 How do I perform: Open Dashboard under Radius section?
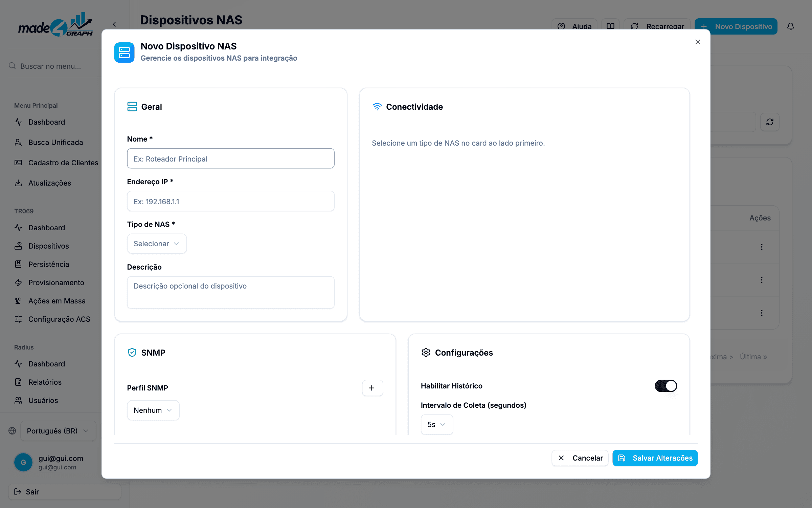tap(46, 364)
